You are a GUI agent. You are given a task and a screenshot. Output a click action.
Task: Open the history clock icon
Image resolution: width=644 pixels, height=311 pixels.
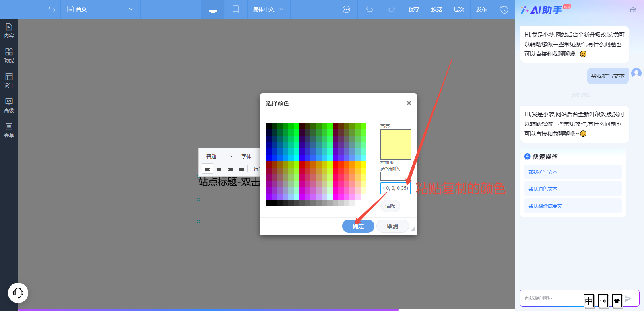tap(504, 9)
